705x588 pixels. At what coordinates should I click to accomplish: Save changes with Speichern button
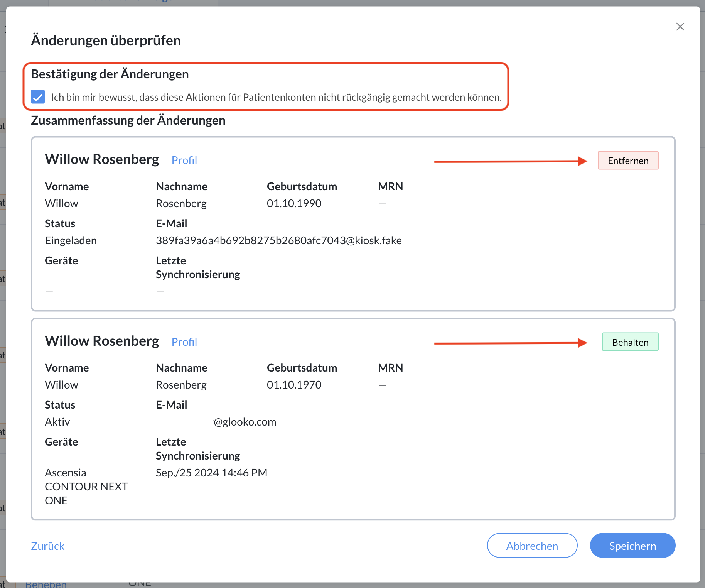(x=632, y=546)
